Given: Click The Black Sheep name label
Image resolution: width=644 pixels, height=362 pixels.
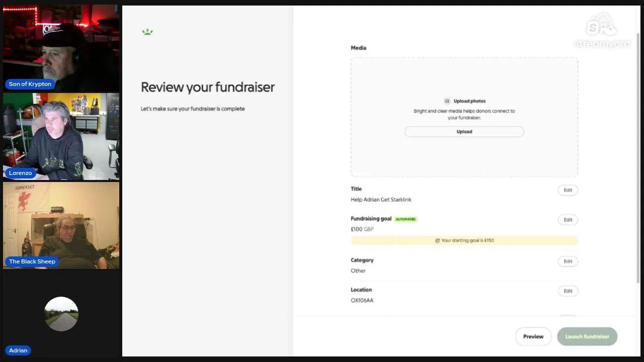Looking at the screenshot, I should [x=32, y=261].
